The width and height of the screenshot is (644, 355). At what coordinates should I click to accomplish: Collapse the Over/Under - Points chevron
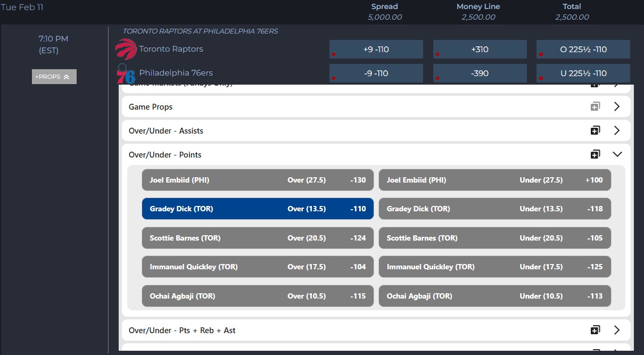pos(617,154)
